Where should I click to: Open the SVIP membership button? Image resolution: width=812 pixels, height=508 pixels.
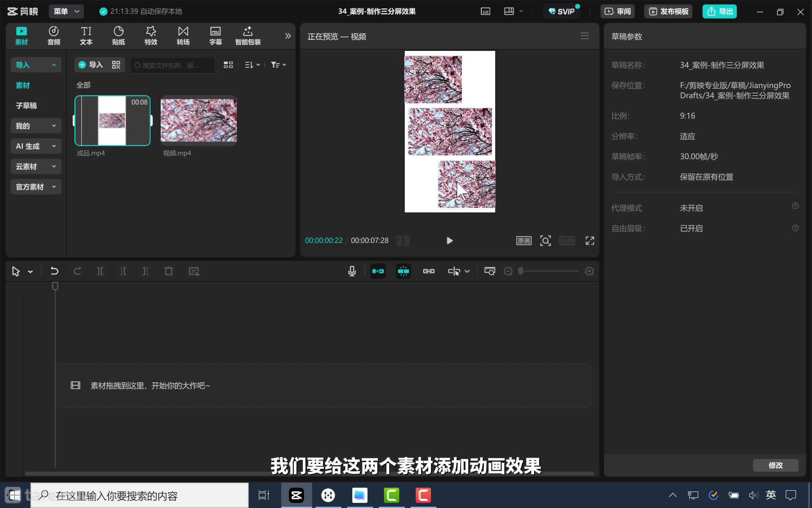(562, 11)
